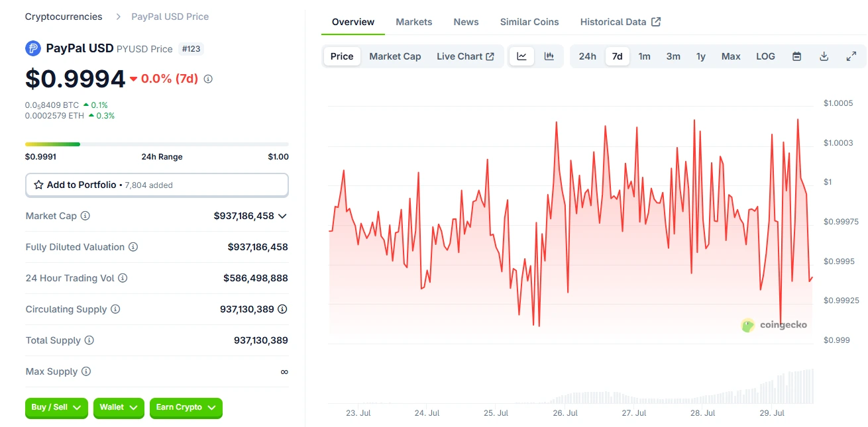The image size is (868, 427).
Task: Select the 1y time range
Action: pyautogui.click(x=700, y=56)
